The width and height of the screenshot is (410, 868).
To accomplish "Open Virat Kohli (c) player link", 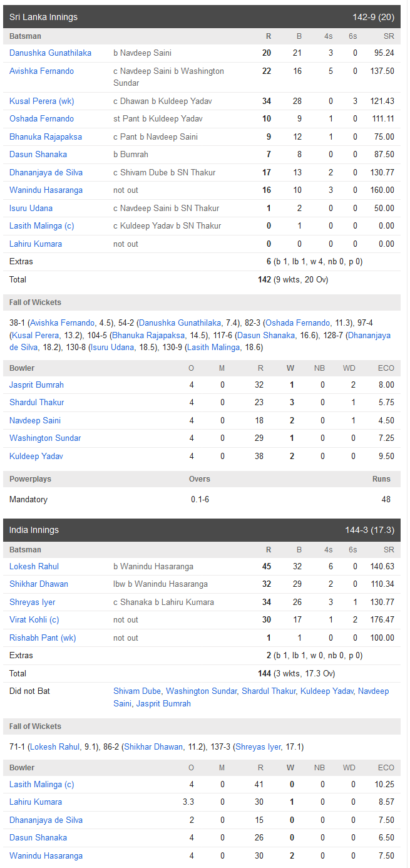I will pos(34,620).
